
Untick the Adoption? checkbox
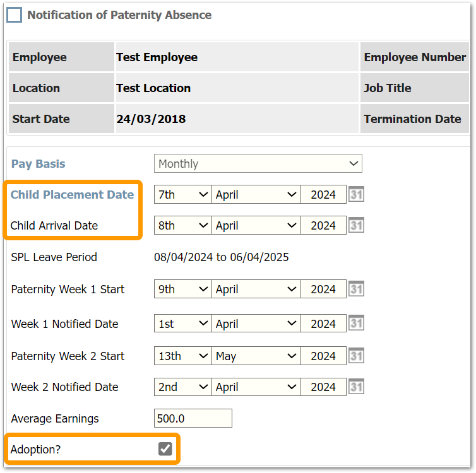pos(165,449)
